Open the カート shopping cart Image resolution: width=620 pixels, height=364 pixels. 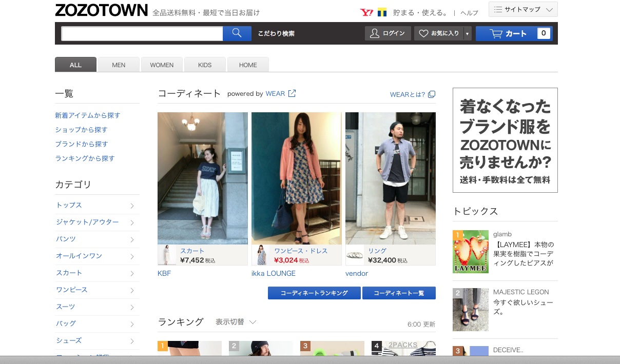click(x=514, y=33)
